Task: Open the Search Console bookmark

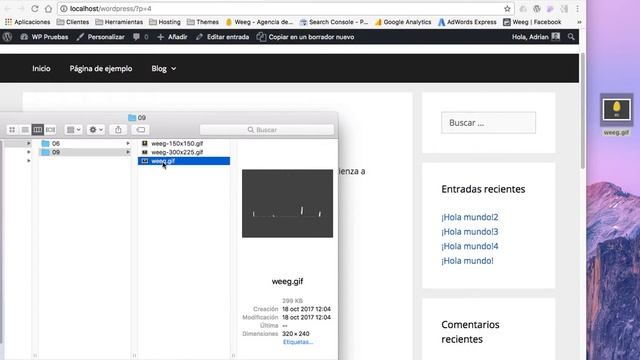Action: [334, 22]
